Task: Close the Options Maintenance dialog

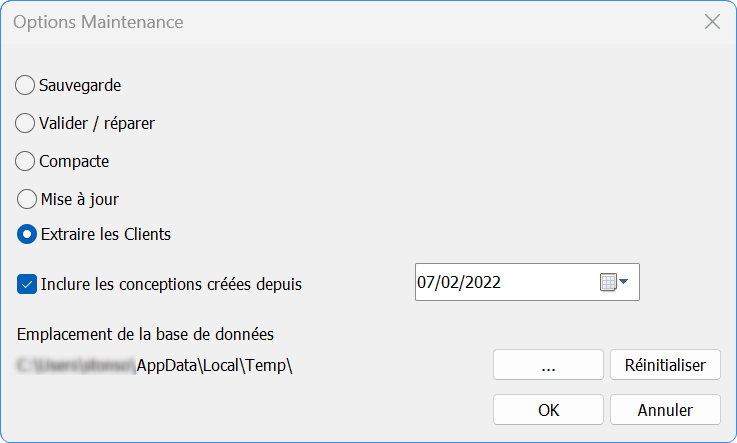Action: tap(712, 22)
